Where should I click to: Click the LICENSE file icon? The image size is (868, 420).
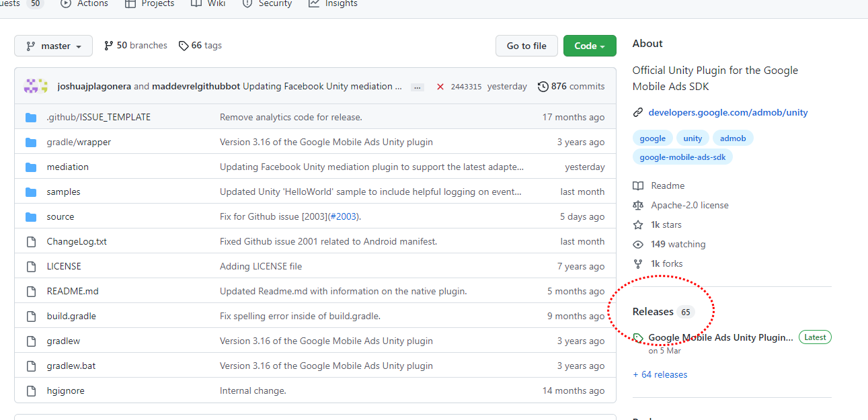tap(31, 267)
